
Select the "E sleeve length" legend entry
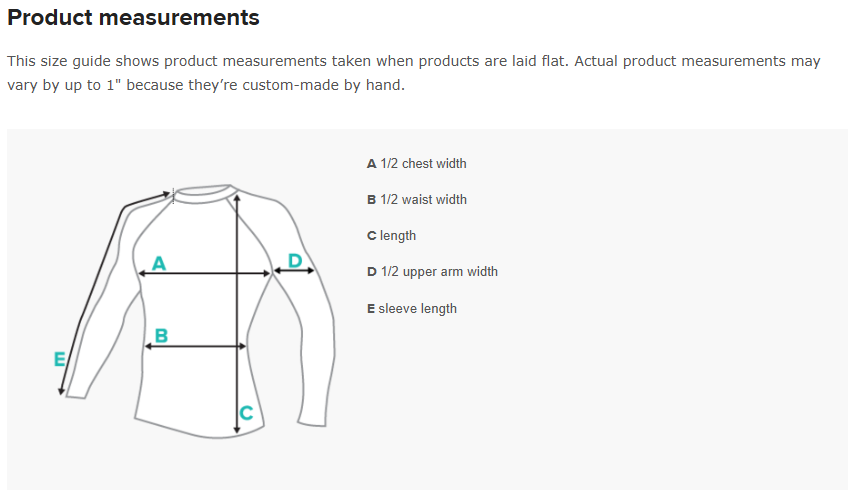(x=412, y=308)
